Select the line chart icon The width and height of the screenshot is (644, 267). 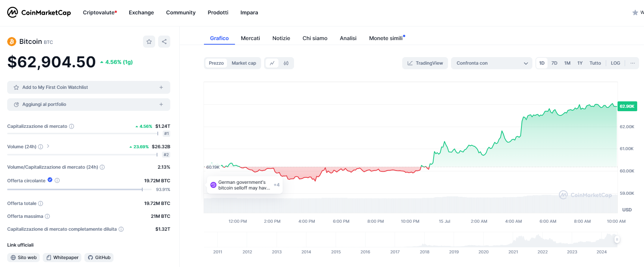272,63
